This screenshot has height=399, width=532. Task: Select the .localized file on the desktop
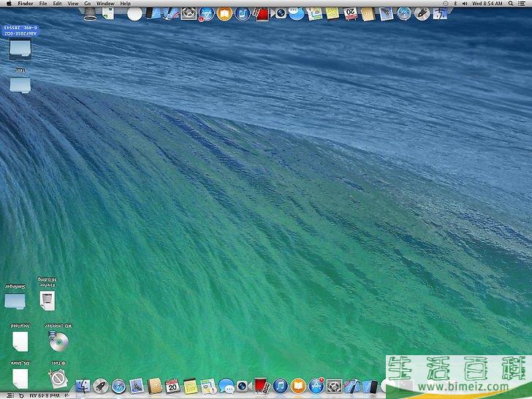[20, 341]
